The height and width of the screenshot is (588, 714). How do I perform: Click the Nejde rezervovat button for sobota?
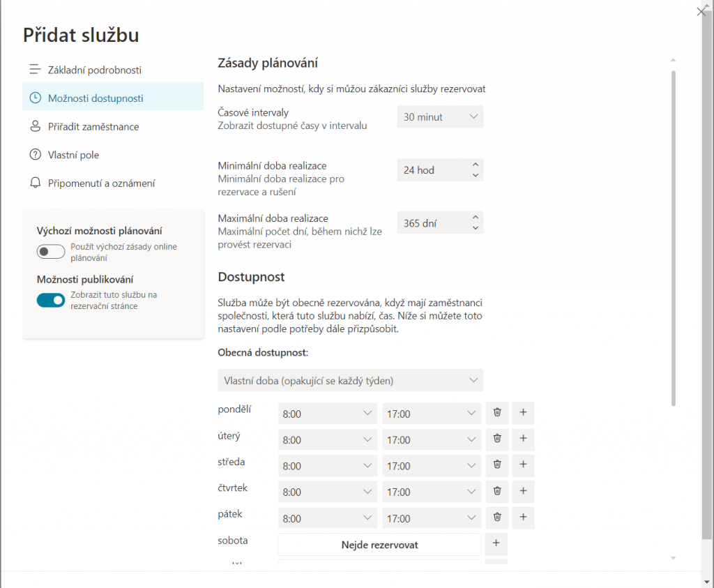379,545
